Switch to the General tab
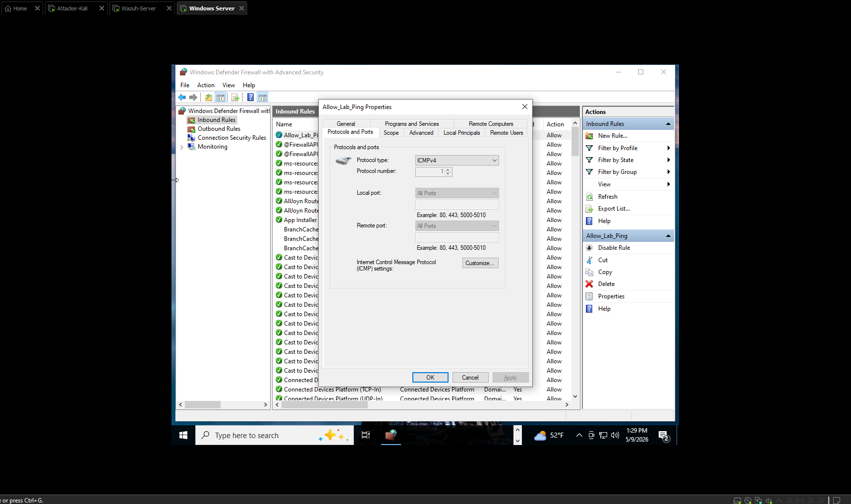This screenshot has height=504, width=851. coord(346,124)
